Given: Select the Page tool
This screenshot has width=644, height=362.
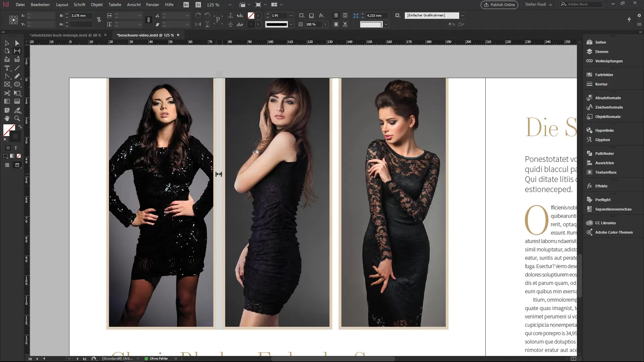Looking at the screenshot, I should (7, 51).
